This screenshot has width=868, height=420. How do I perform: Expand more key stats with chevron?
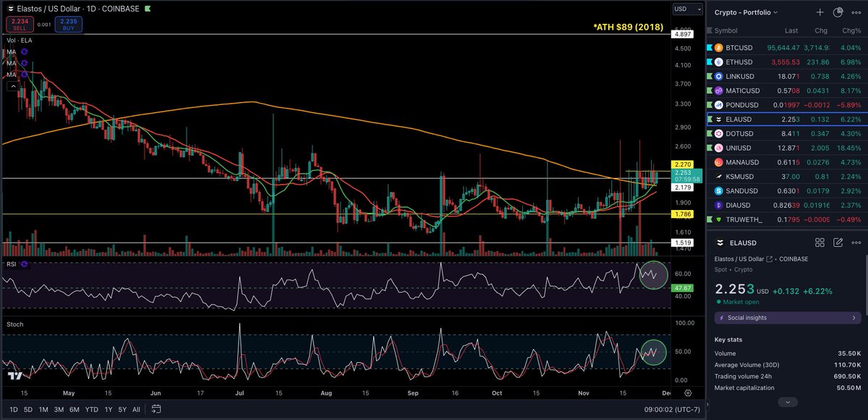point(788,401)
